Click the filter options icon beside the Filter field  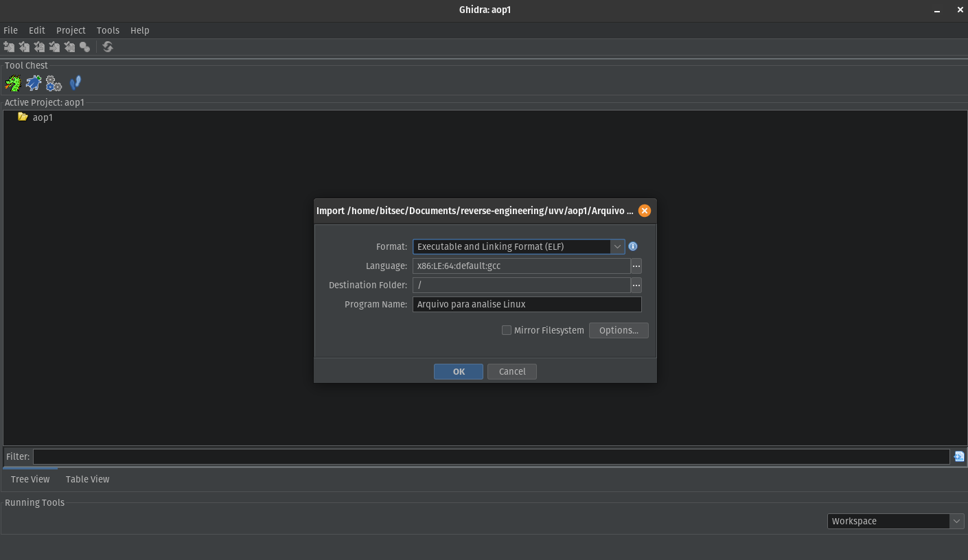958,456
